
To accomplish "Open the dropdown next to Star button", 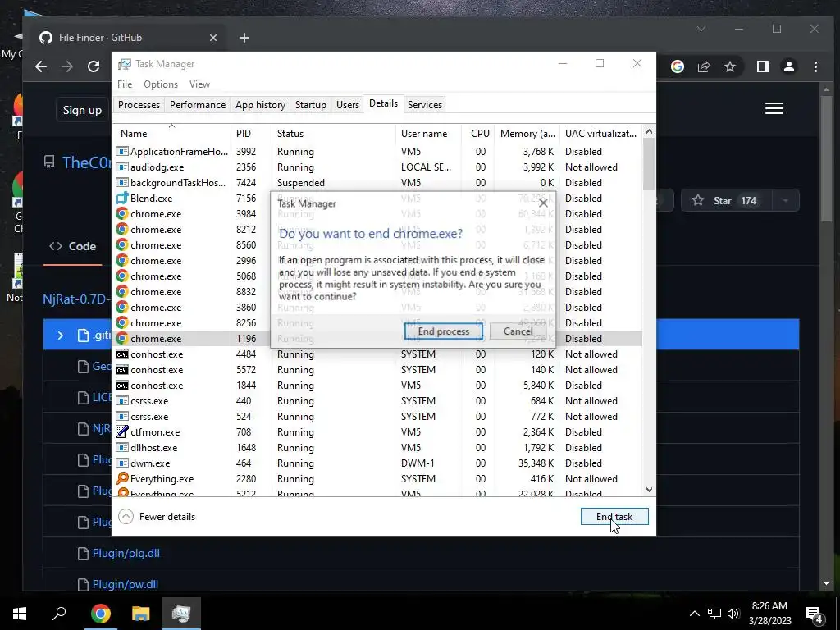I will pyautogui.click(x=785, y=200).
